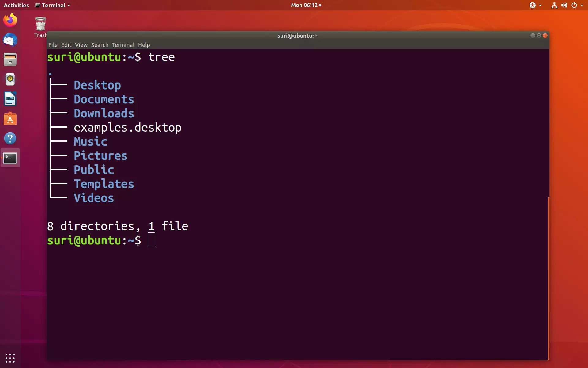Open the accessibility menu dropdown
Screen dimensions: 588x368
click(x=535, y=5)
